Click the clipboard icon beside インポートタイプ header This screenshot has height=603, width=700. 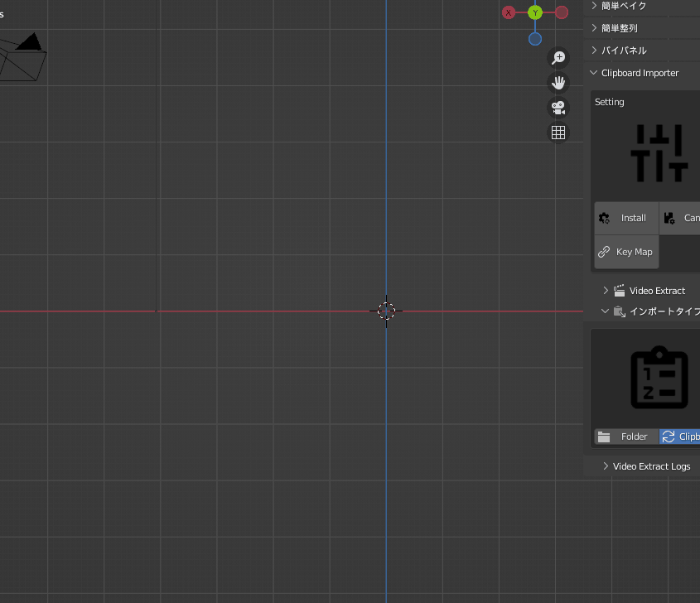(619, 311)
